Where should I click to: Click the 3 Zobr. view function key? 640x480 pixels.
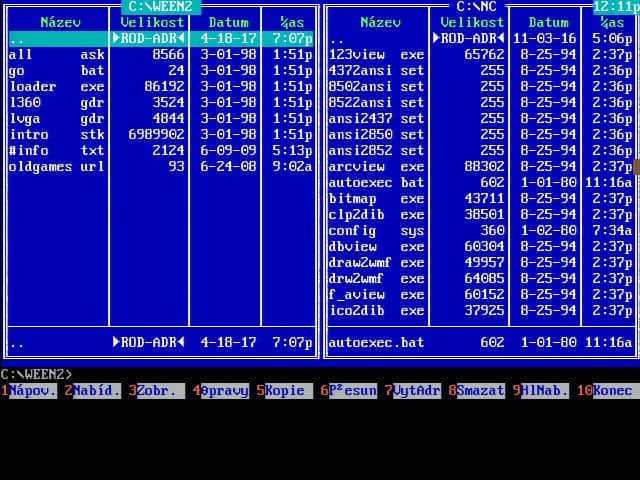157,391
